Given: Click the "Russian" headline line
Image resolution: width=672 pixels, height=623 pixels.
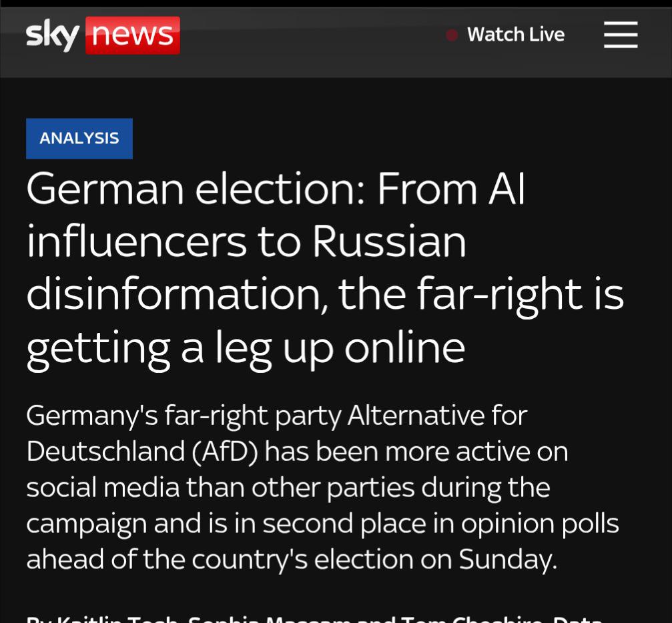Looking at the screenshot, I should click(246, 242).
